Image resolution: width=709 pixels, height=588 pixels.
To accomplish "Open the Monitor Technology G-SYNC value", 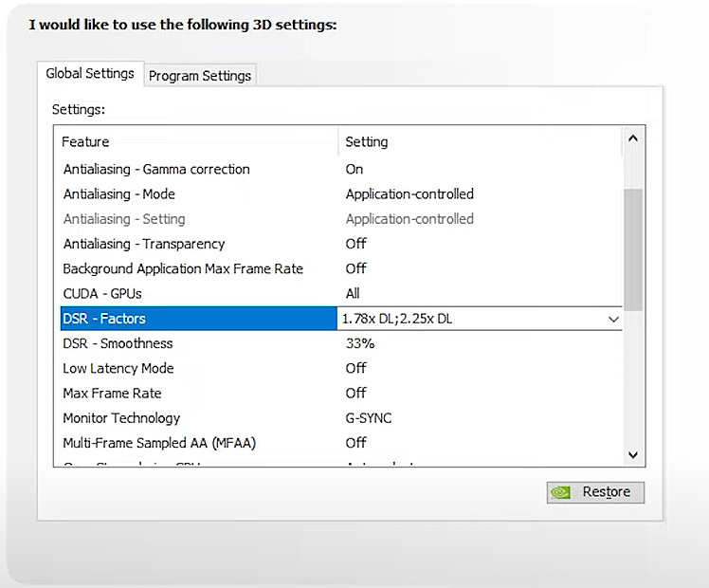I will coord(369,418).
